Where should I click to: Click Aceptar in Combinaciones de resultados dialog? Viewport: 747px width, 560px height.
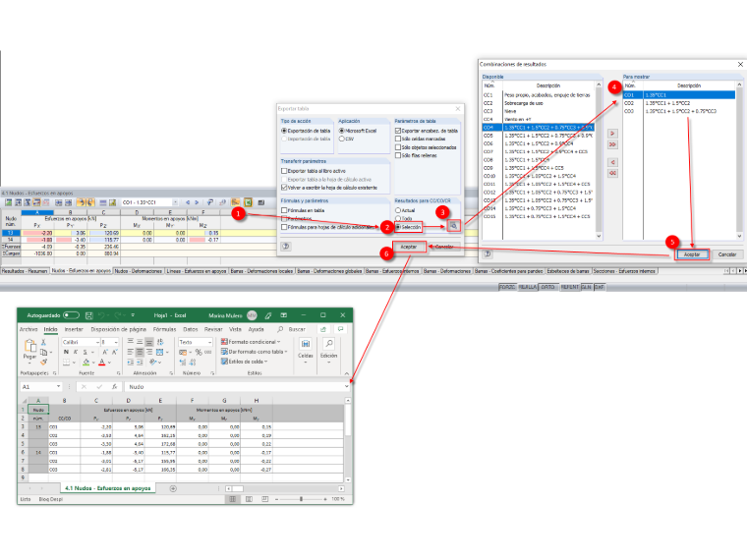click(692, 254)
